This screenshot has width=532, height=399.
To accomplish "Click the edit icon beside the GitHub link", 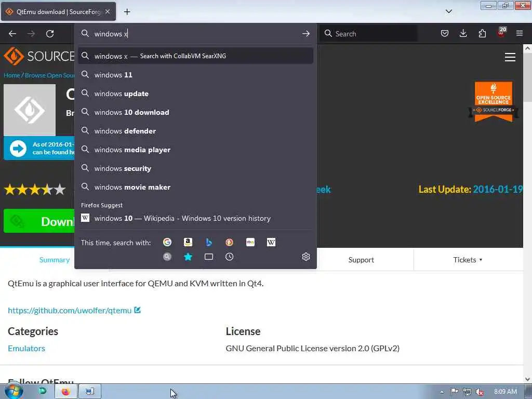I will [x=137, y=310].
